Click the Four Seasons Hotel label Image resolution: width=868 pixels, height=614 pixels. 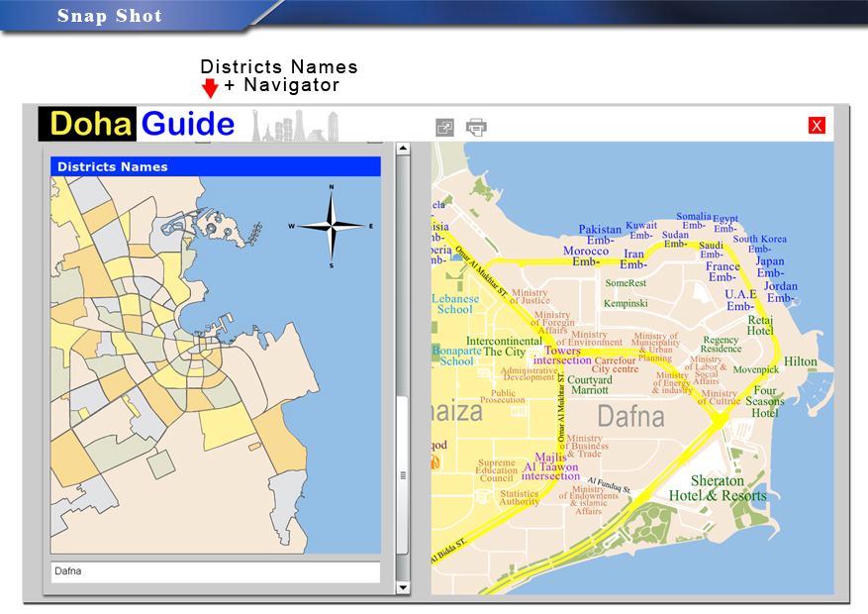(765, 401)
